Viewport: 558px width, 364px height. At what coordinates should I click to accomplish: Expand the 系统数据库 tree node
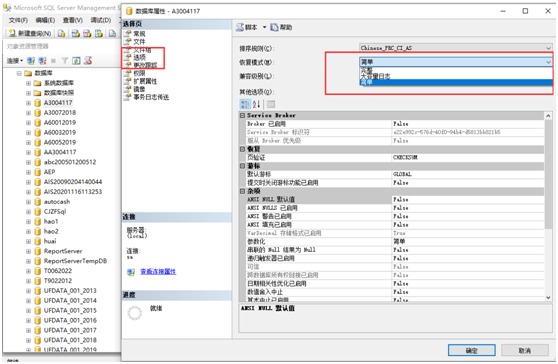28,83
